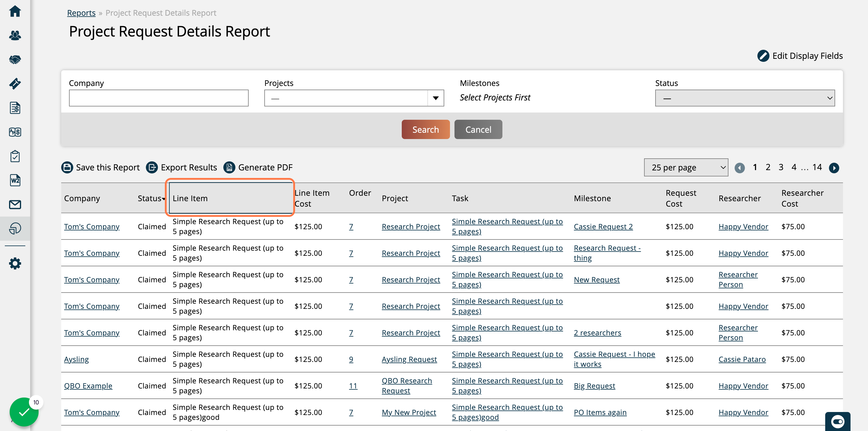This screenshot has width=868, height=431.
Task: Change results using the 25 per page dropdown
Action: (x=686, y=167)
